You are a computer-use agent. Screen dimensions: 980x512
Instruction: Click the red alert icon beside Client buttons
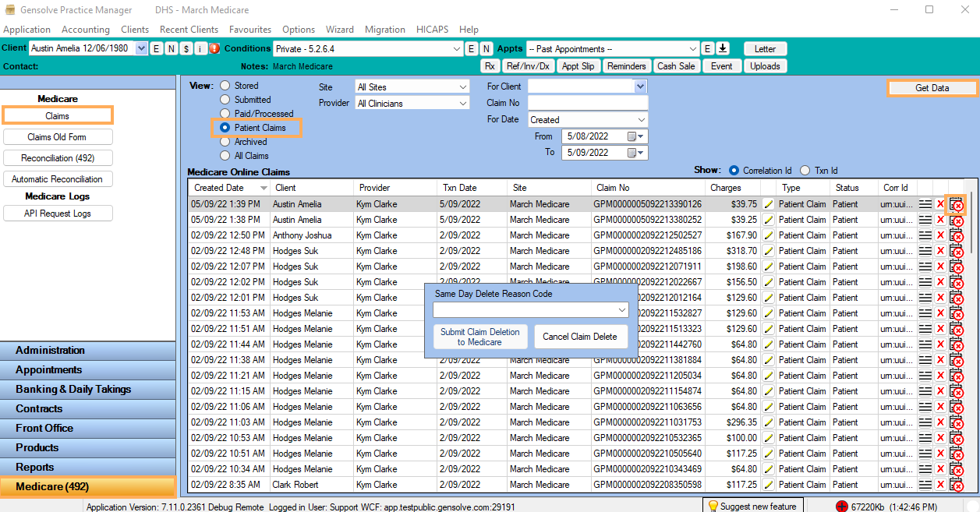click(214, 48)
